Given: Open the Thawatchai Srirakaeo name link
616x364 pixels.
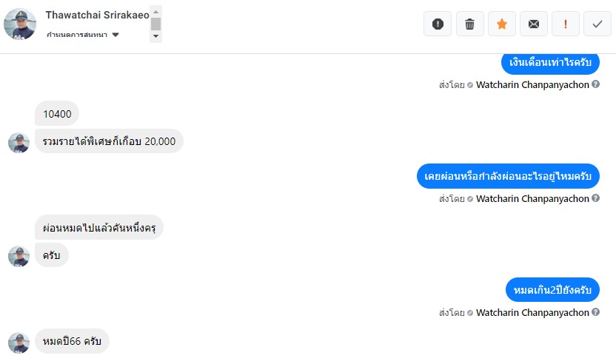Looking at the screenshot, I should tap(97, 15).
